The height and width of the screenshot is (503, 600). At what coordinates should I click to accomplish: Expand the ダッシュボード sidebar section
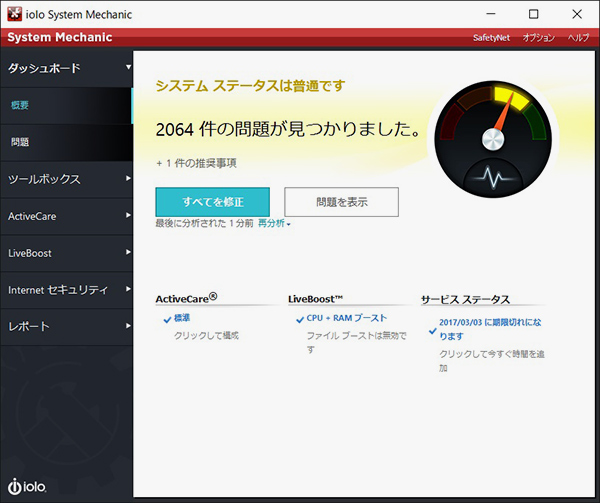(66, 68)
